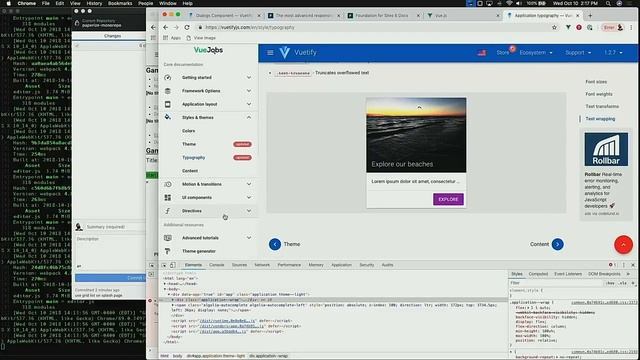
Task: Click the beach sunset card image
Action: coord(416,135)
